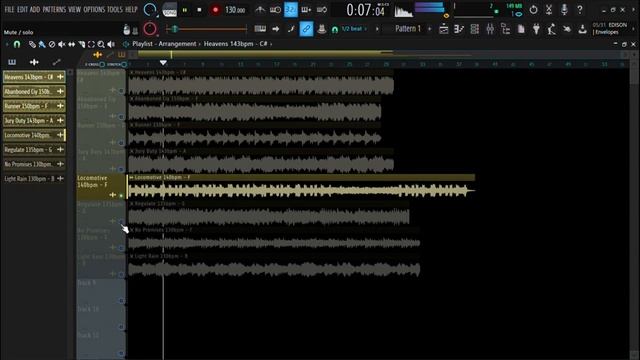The height and width of the screenshot is (360, 640).
Task: Click the 130.000 tempo field
Action: pyautogui.click(x=235, y=10)
